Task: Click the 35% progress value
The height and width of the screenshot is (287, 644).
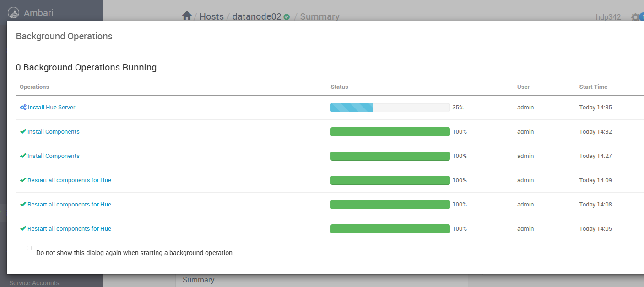Action: 458,108
